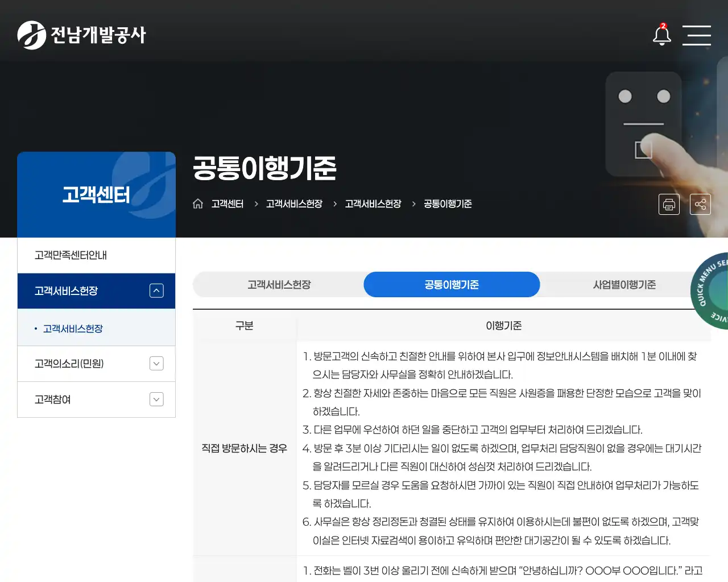
Task: Open the 고객서비스헌장 sub-item link
Action: tap(73, 329)
